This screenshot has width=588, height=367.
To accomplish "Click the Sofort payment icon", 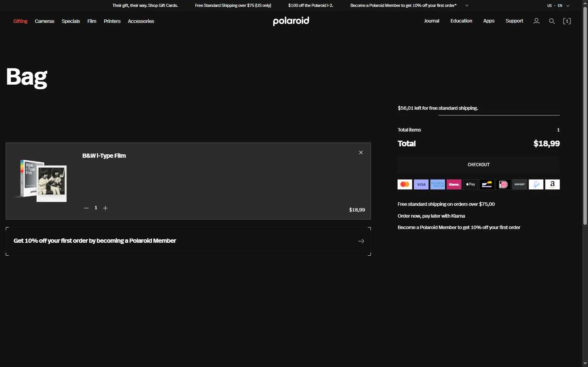I will coord(520,184).
